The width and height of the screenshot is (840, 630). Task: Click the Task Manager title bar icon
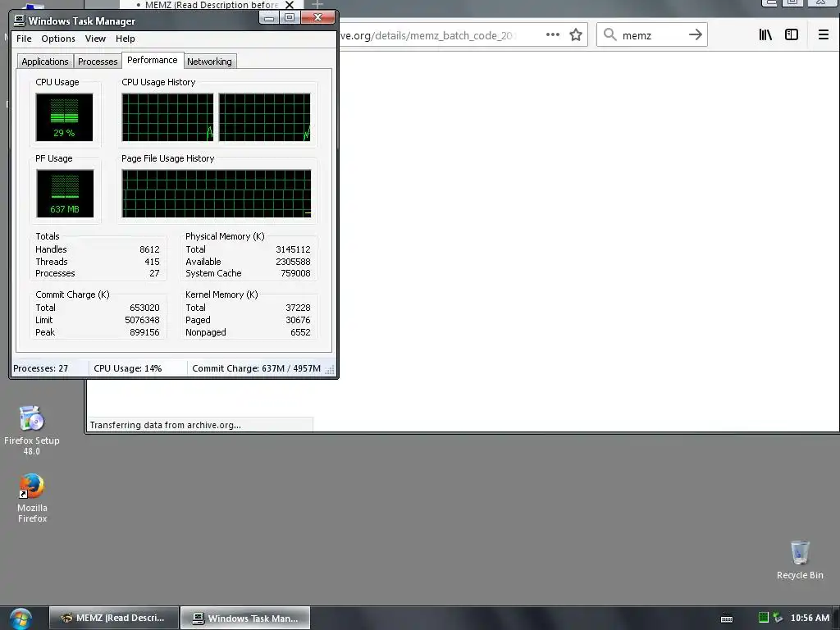20,21
